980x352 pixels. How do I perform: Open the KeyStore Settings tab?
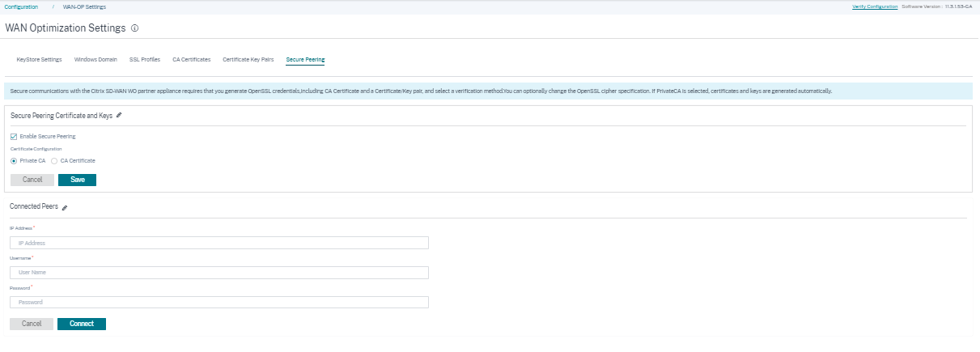coord(39,59)
